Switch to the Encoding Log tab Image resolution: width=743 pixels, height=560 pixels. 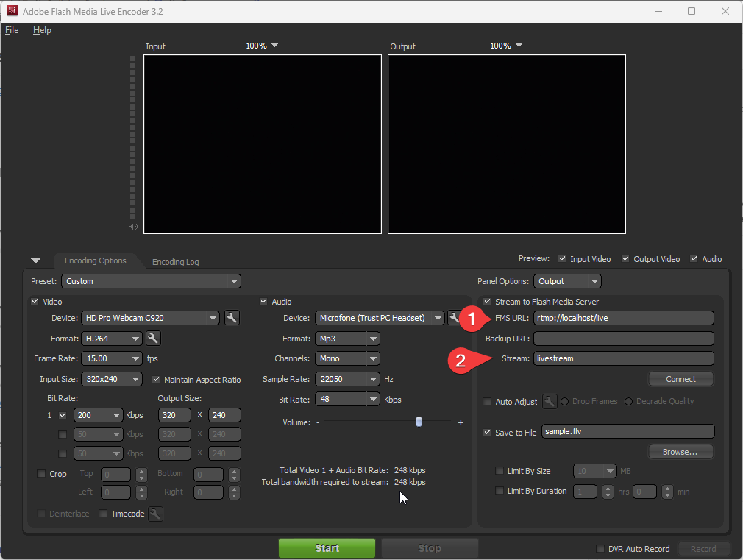point(175,262)
